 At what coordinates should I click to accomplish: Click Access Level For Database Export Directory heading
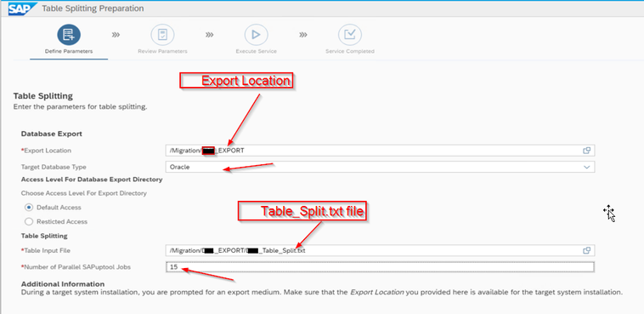(x=92, y=180)
